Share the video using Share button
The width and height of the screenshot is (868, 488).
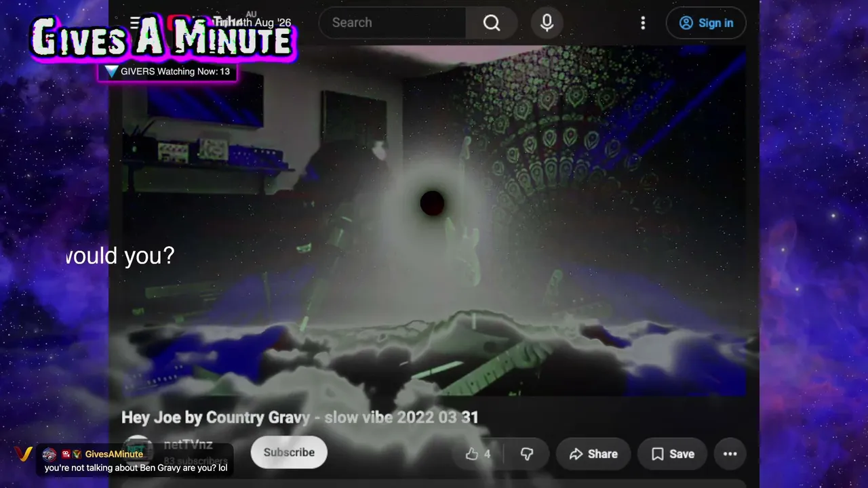click(593, 454)
